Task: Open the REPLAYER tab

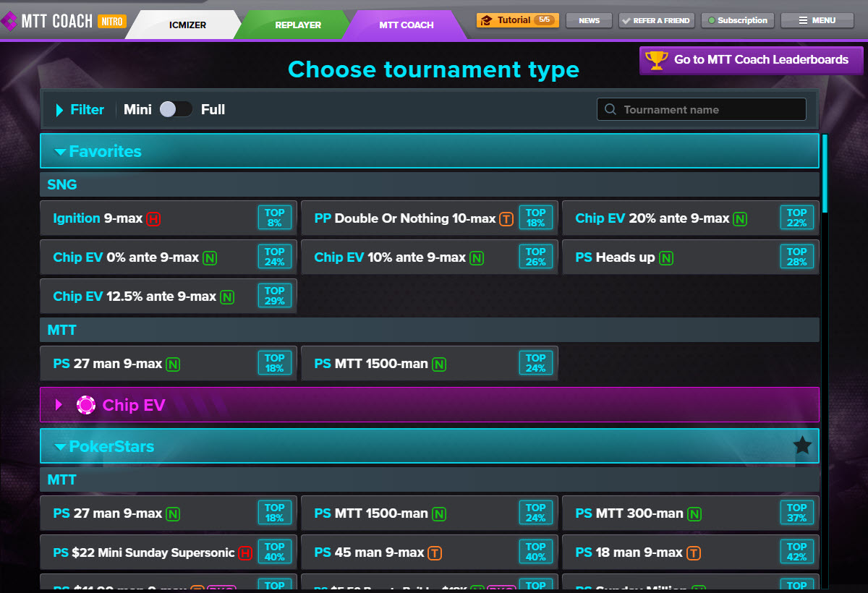Action: pos(298,25)
